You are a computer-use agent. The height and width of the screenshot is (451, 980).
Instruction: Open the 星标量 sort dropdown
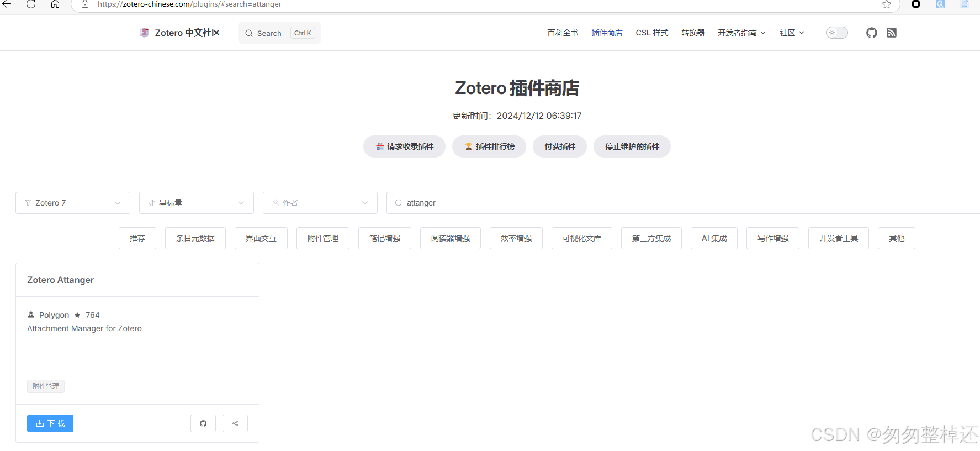(197, 203)
